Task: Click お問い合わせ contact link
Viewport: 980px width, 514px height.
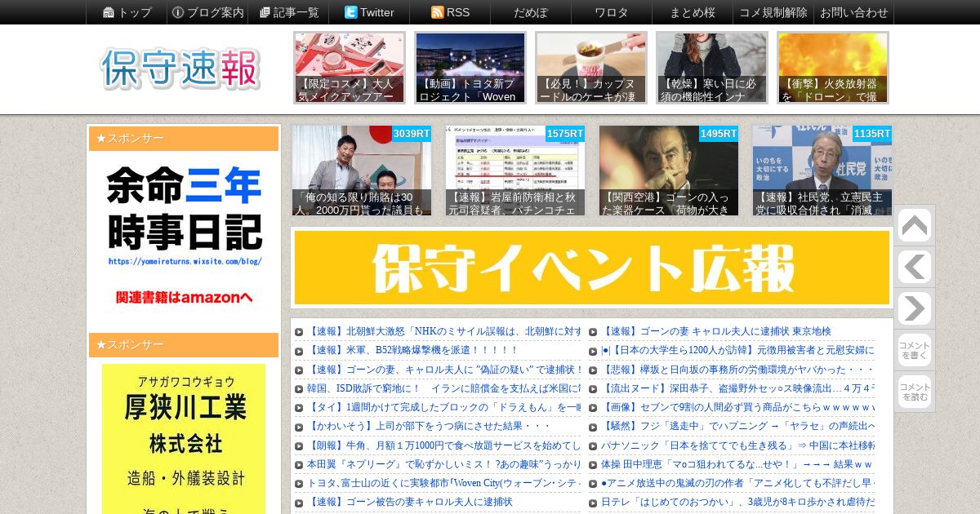Action: tap(853, 12)
